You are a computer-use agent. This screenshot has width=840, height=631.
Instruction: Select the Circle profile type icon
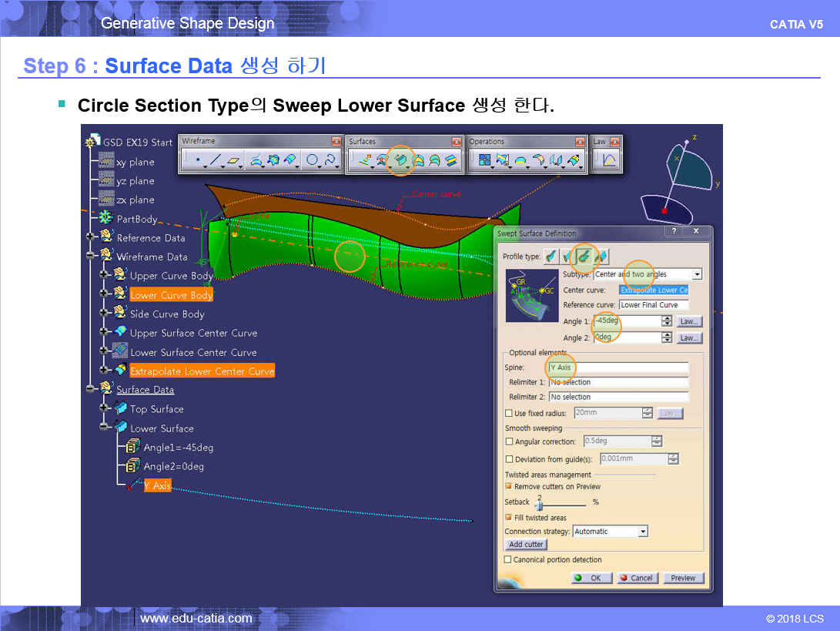click(x=584, y=256)
